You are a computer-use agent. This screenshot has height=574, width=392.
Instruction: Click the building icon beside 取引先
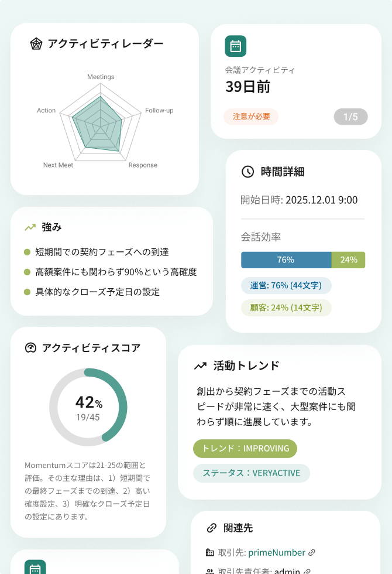click(x=210, y=552)
